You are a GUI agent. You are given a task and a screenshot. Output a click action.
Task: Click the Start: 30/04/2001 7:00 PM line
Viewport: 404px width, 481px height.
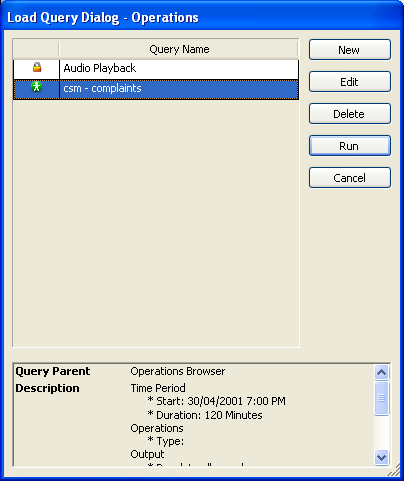(217, 401)
